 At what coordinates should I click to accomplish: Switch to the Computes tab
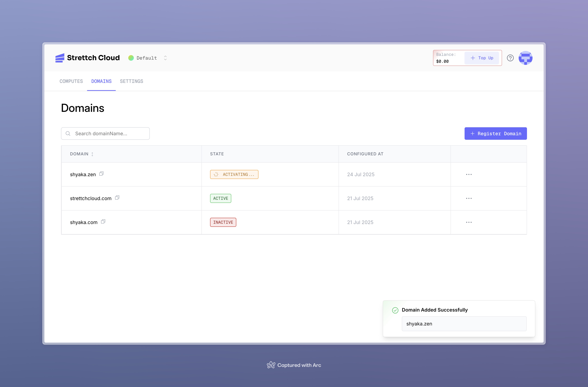click(x=71, y=81)
